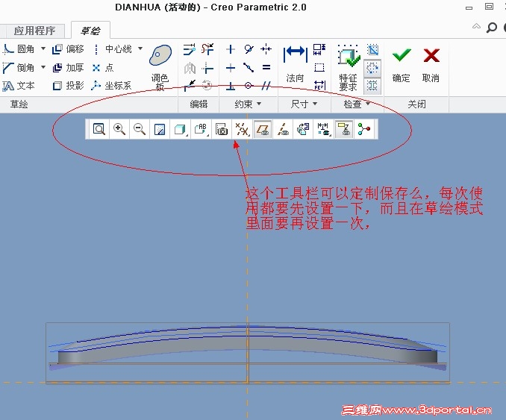Select the 法向 normal dimension tool

[295, 64]
